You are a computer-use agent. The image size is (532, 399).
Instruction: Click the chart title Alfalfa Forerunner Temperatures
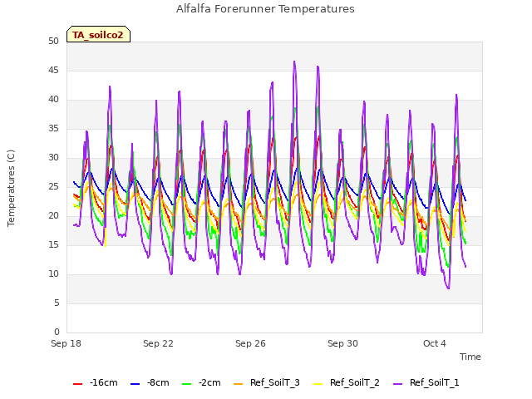click(x=265, y=9)
